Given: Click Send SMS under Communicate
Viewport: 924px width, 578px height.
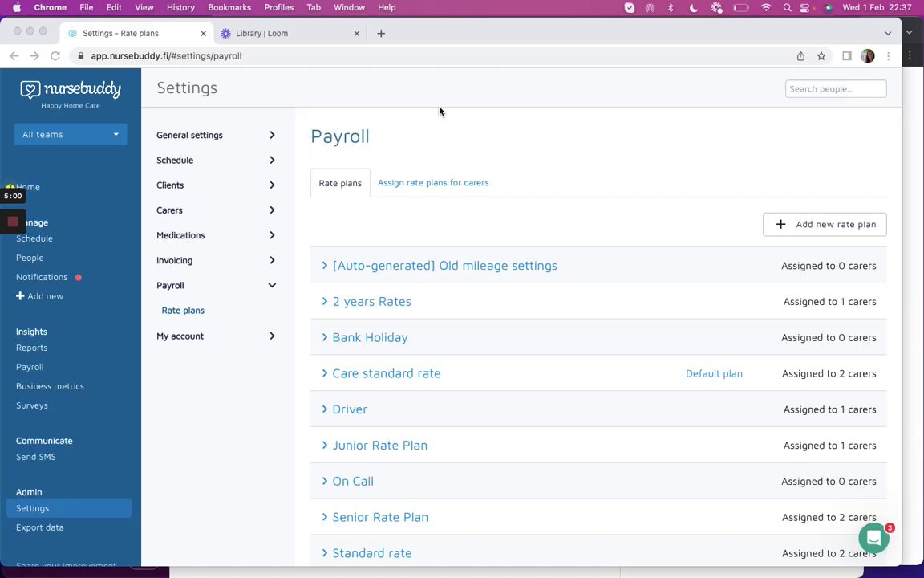Looking at the screenshot, I should (36, 457).
